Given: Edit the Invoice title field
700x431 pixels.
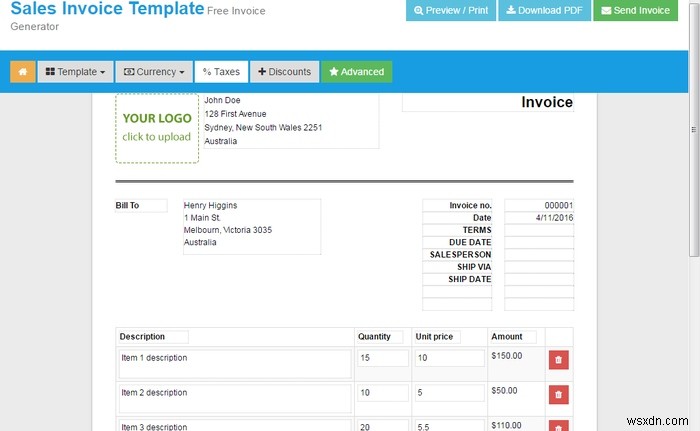Looking at the screenshot, I should pos(488,102).
